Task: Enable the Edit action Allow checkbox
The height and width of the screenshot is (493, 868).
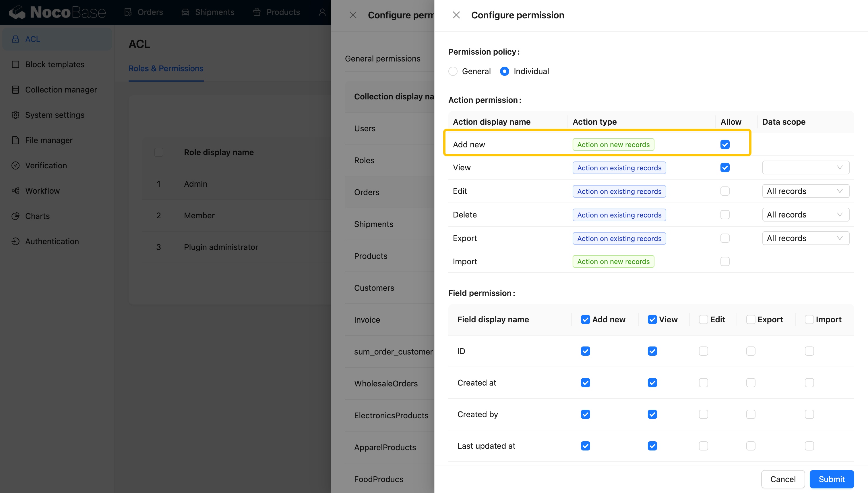Action: click(x=724, y=191)
